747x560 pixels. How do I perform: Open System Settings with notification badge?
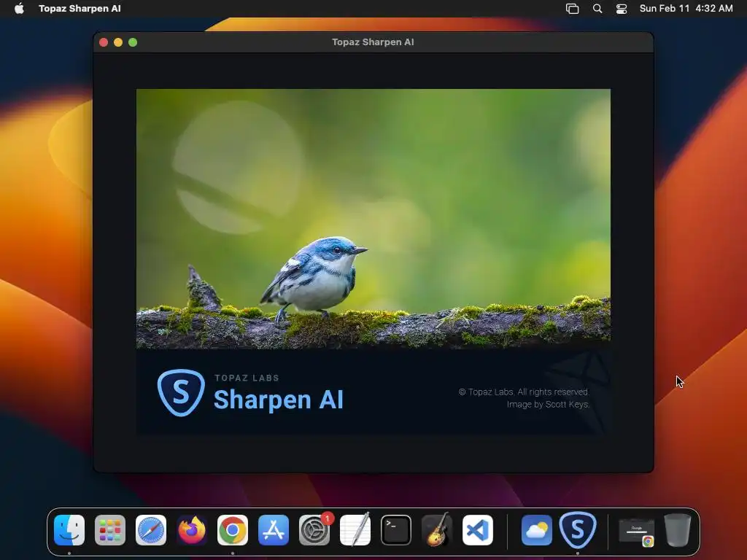[314, 530]
